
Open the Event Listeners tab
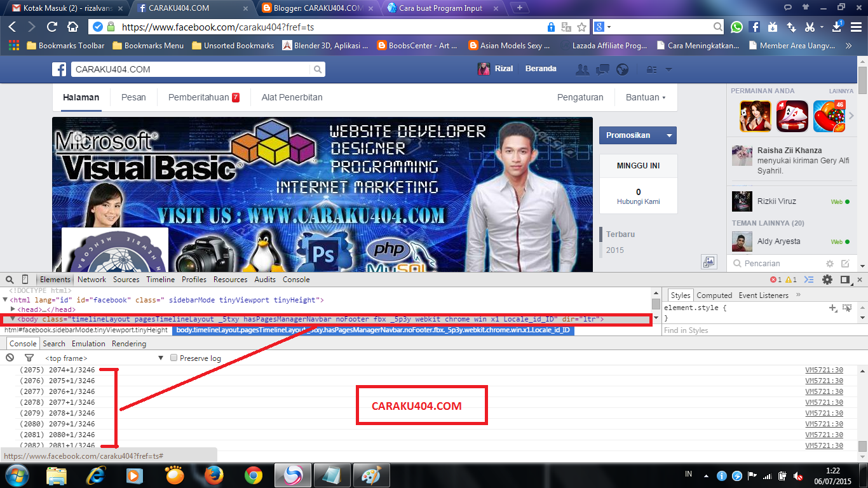pos(763,295)
